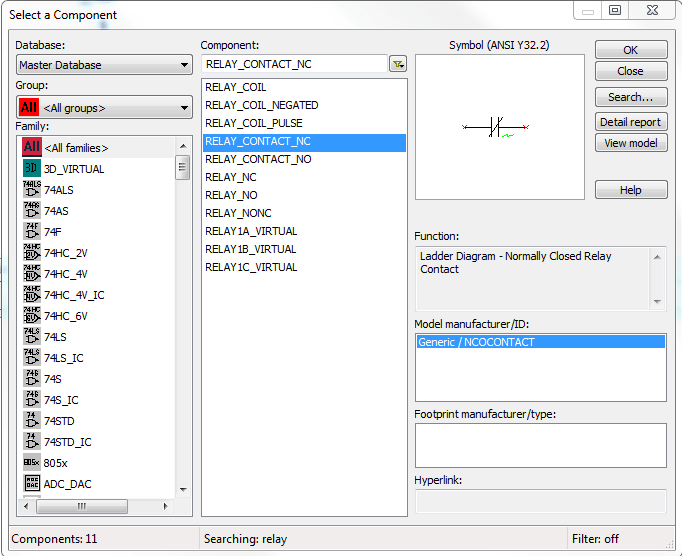Select the 74LS_IC family icon
Screen dimensions: 682x556
32,357
